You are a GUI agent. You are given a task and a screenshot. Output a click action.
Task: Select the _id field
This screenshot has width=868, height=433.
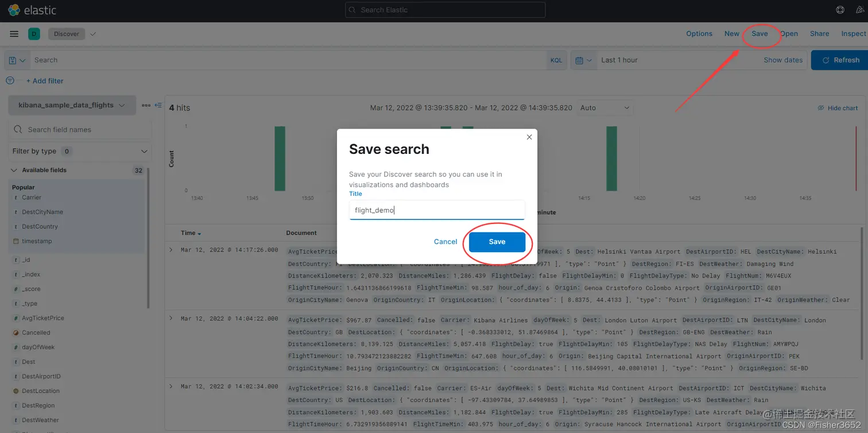(26, 260)
